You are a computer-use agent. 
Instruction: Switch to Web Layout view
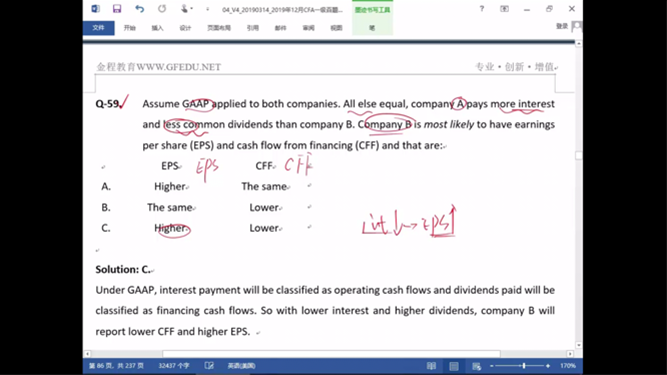click(476, 366)
